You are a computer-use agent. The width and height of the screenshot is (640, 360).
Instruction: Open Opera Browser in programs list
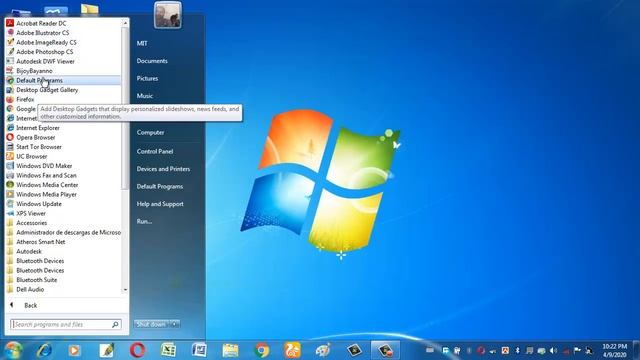click(63, 137)
